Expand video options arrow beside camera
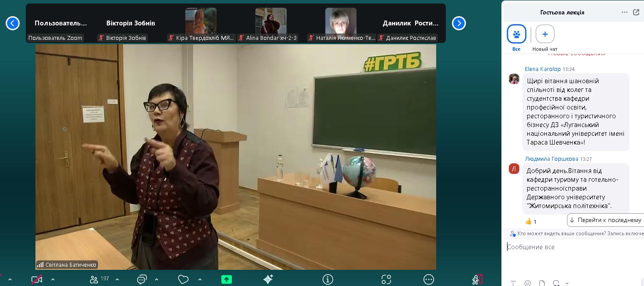The width and height of the screenshot is (644, 286). click(53, 279)
